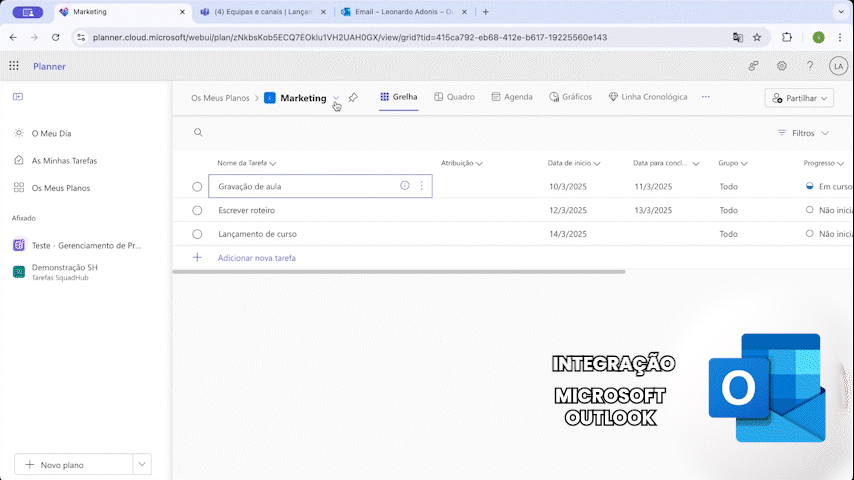Select the Lançamento de curso task name

tap(258, 234)
